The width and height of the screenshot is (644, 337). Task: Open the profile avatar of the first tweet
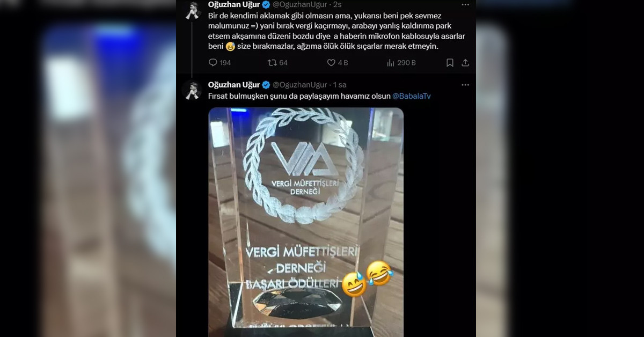(192, 10)
